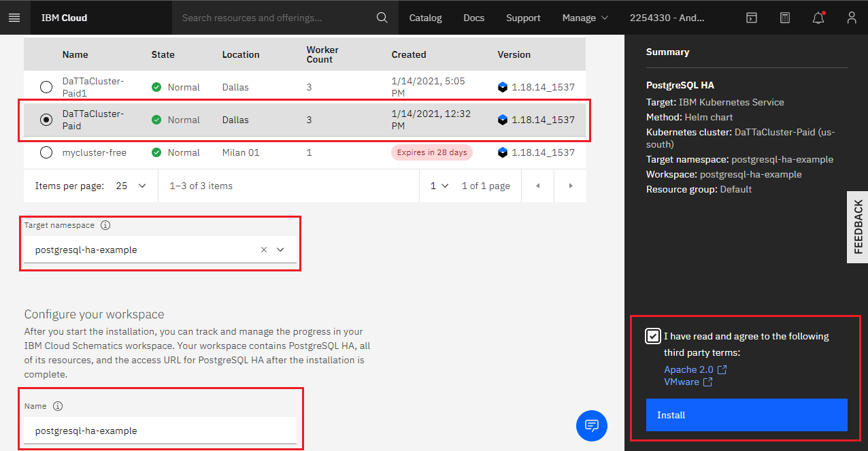Click Normal status icon of DaTTaCluster-Paid
The height and width of the screenshot is (451, 868).
[x=156, y=120]
